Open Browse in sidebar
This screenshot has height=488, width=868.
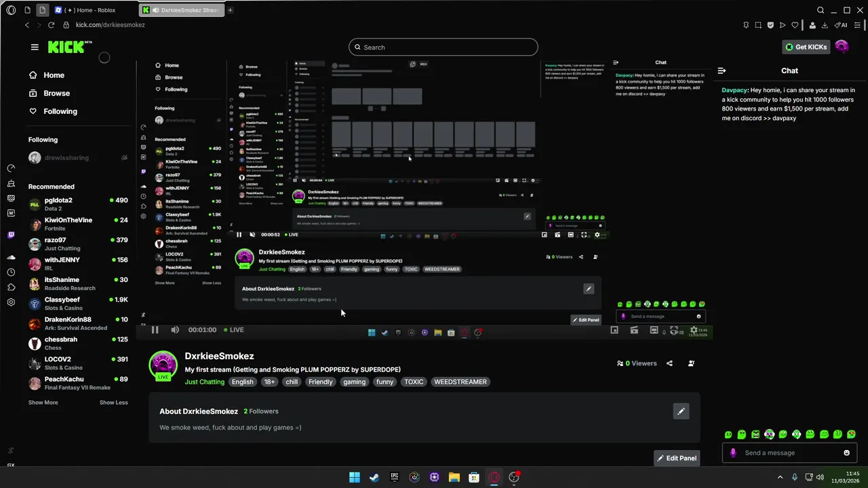click(50, 93)
